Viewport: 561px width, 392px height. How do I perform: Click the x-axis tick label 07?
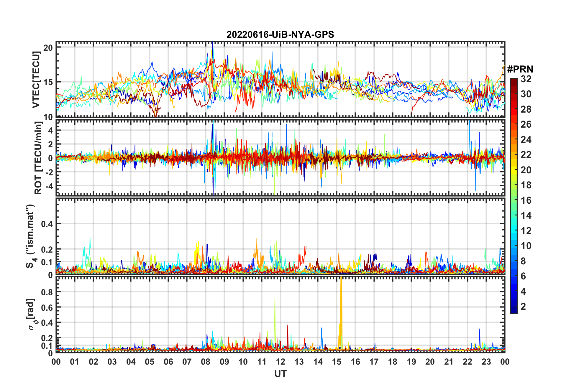[x=187, y=362]
